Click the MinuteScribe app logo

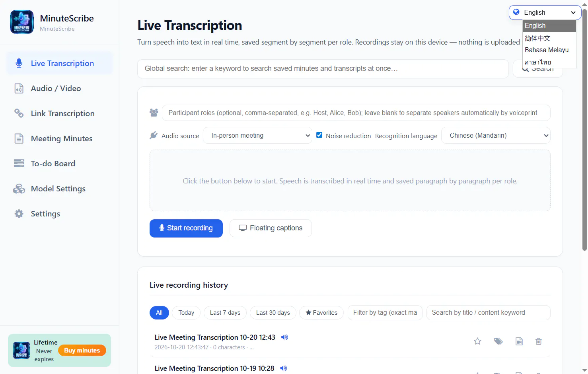pos(21,22)
